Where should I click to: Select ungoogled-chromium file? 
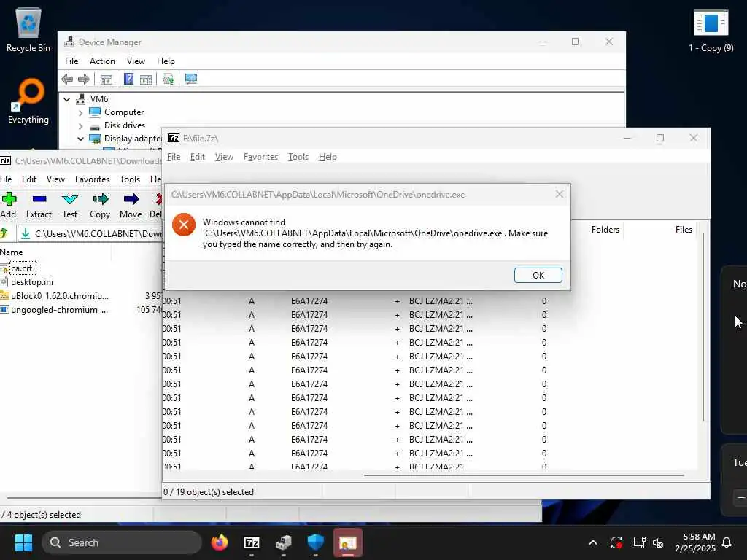[59, 309]
